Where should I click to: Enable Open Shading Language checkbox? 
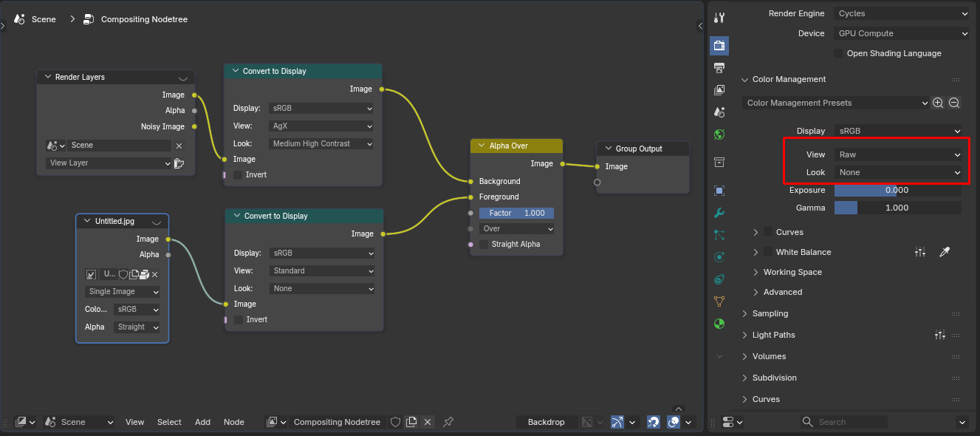[x=838, y=53]
